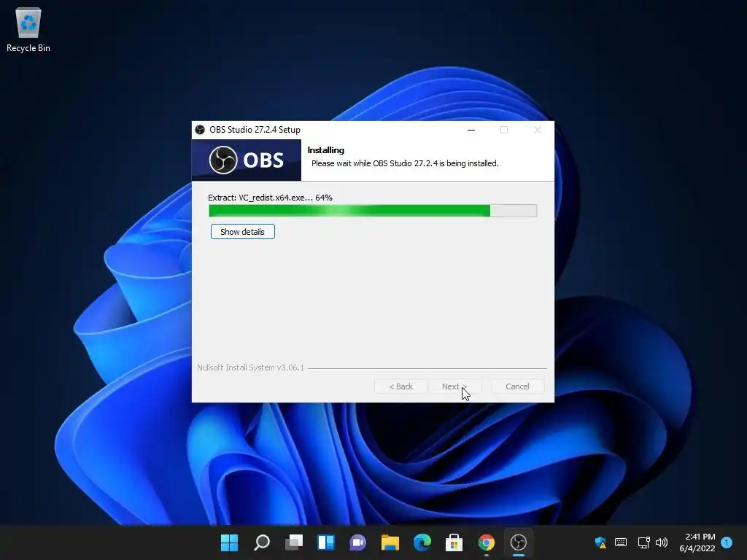Open the Recycle Bin desktop icon
Viewport: 747px width, 560px height.
tap(28, 29)
